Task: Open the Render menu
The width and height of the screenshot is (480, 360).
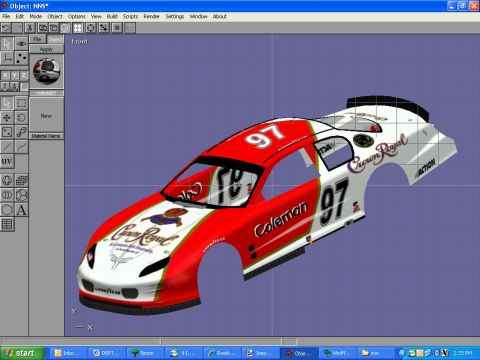Action: click(152, 16)
